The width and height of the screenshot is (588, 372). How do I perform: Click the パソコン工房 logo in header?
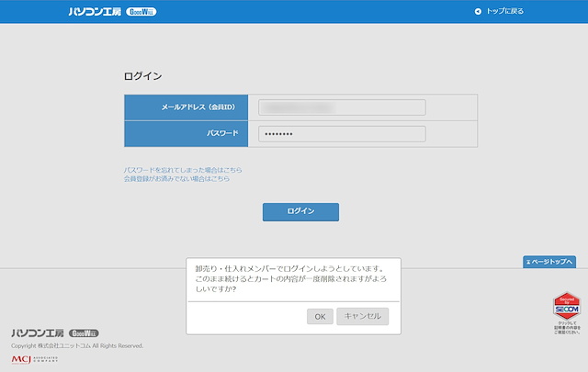(95, 12)
